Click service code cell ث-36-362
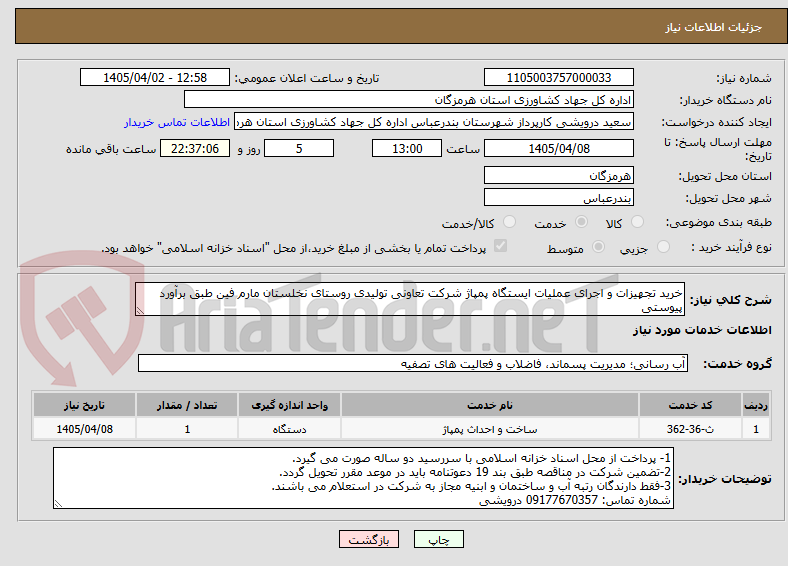This screenshot has width=788, height=566. [691, 429]
